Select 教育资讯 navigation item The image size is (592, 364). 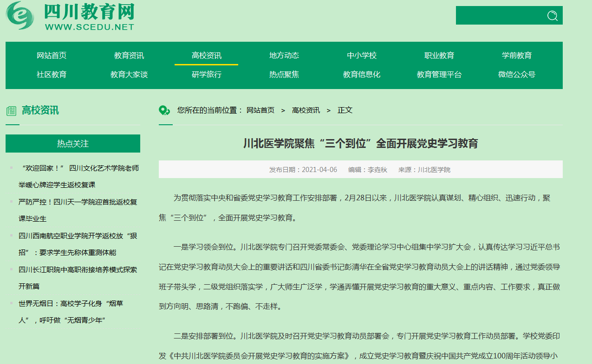(129, 56)
